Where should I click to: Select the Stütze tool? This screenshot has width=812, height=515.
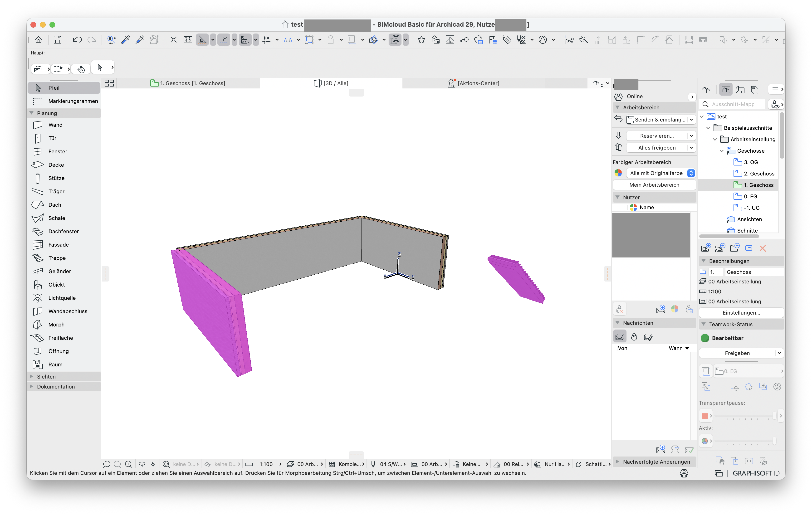64,178
